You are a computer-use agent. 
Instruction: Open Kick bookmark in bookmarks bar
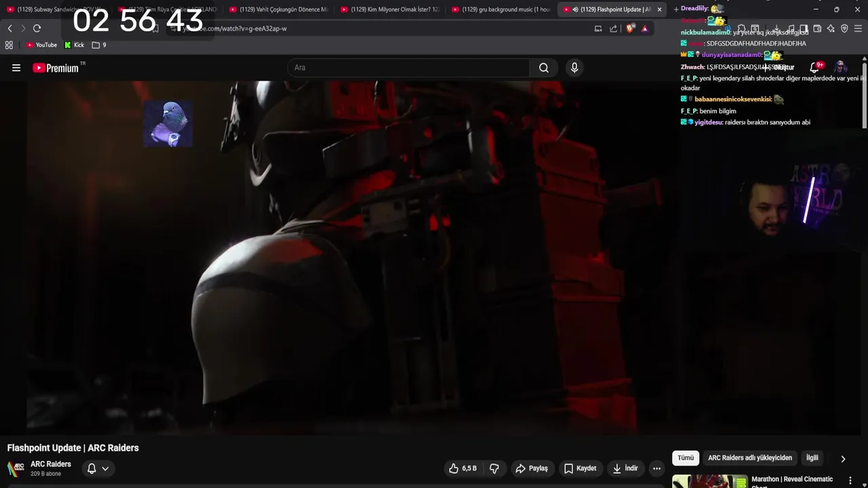pos(75,45)
